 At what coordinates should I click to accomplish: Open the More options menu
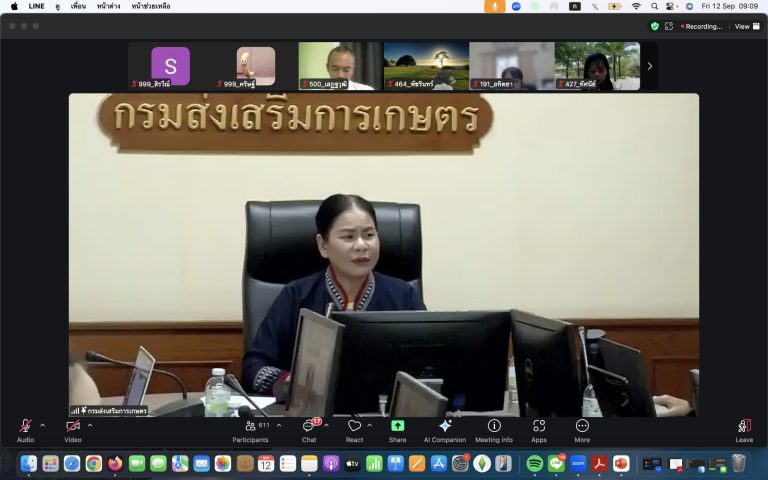click(582, 429)
